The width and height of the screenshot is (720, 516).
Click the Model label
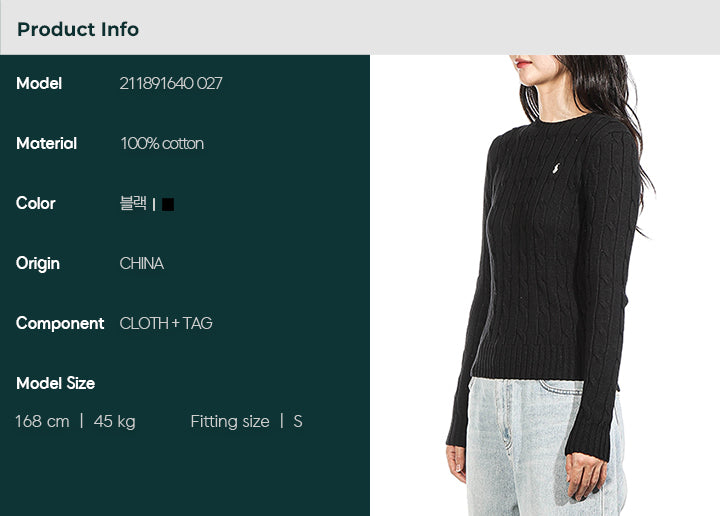[x=39, y=83]
